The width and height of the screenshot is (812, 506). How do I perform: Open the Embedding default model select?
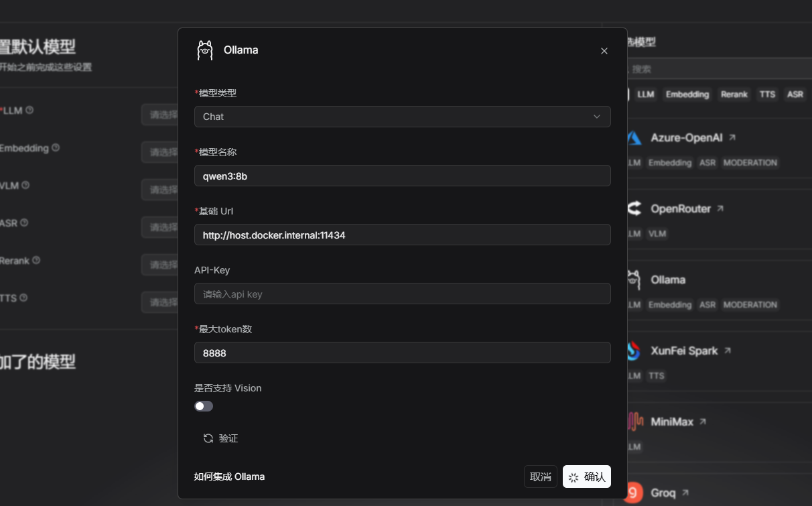[x=159, y=152]
